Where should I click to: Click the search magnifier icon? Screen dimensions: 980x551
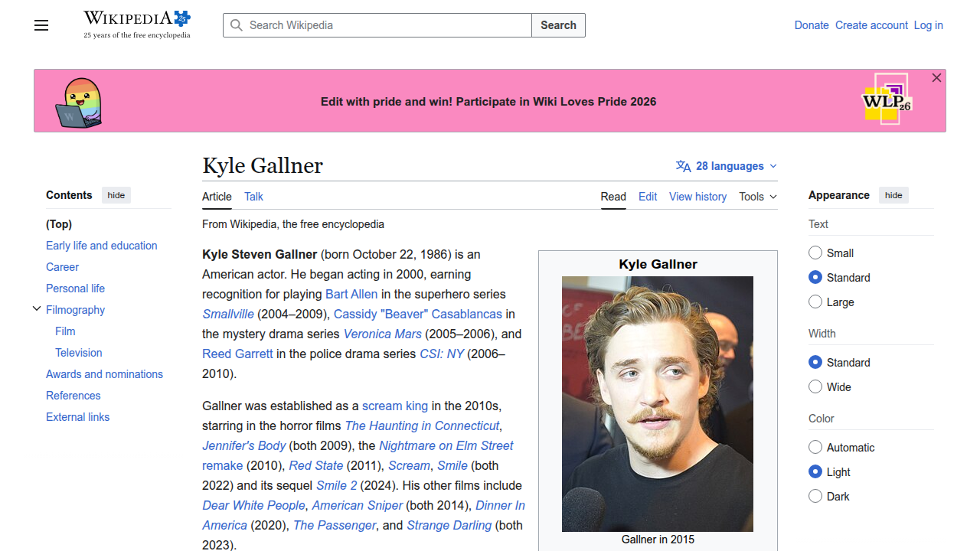237,25
